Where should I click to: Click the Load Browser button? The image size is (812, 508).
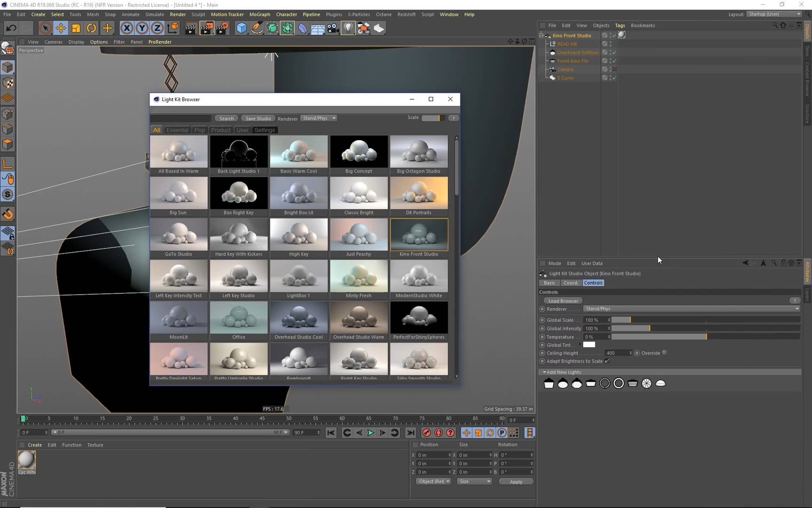point(563,301)
